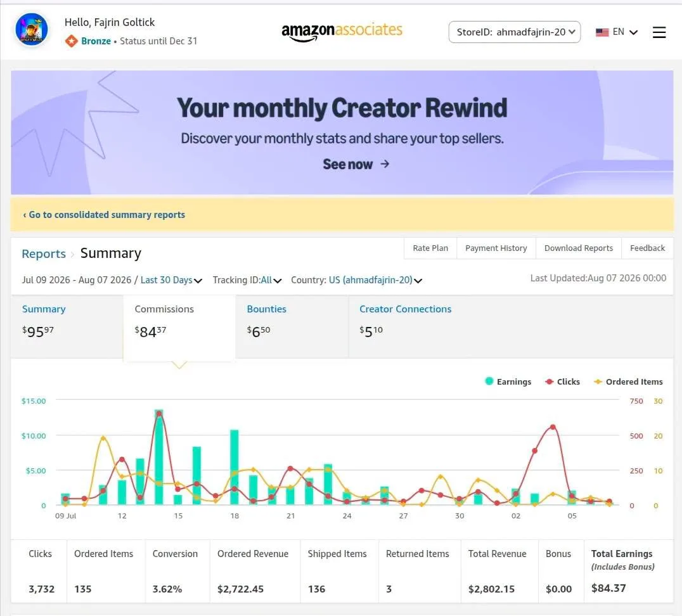Click the Ordered Items yellow legend marker

pyautogui.click(x=598, y=382)
